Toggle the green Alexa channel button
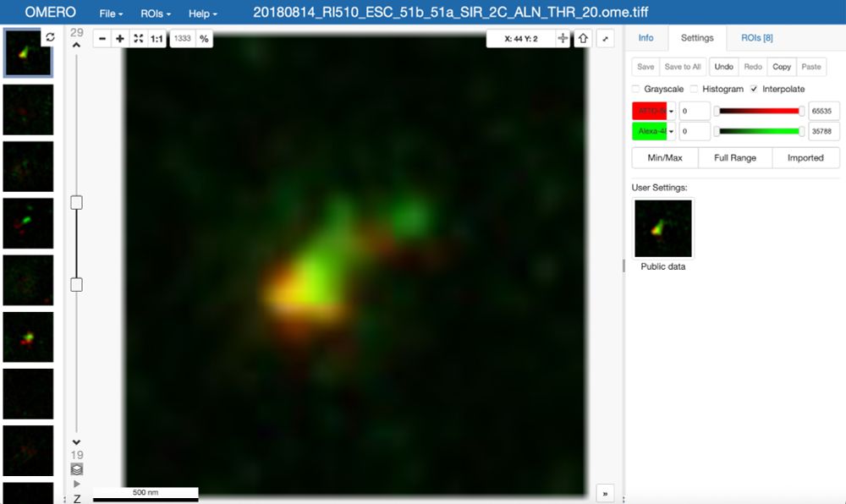The height and width of the screenshot is (504, 846). 650,131
